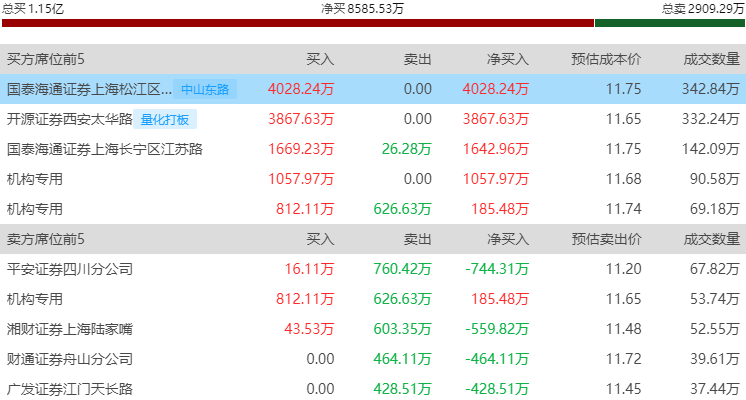The width and height of the screenshot is (746, 400).
Task: Click the 1642.96万 net buy value
Action: point(496,149)
